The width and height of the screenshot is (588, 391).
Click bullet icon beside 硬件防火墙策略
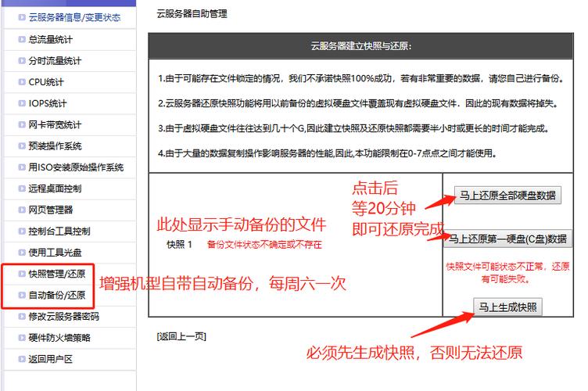click(22, 337)
